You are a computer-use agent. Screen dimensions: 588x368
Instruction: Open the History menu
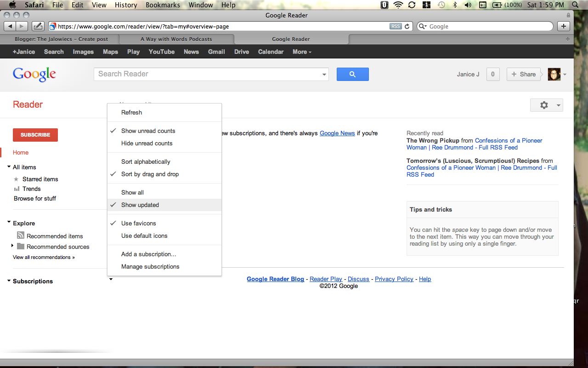pyautogui.click(x=126, y=5)
